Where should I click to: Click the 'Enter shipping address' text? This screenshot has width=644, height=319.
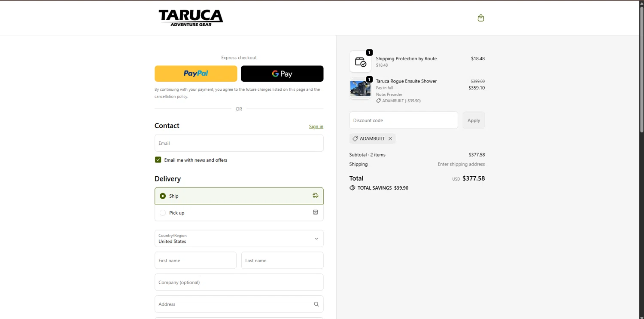click(461, 164)
